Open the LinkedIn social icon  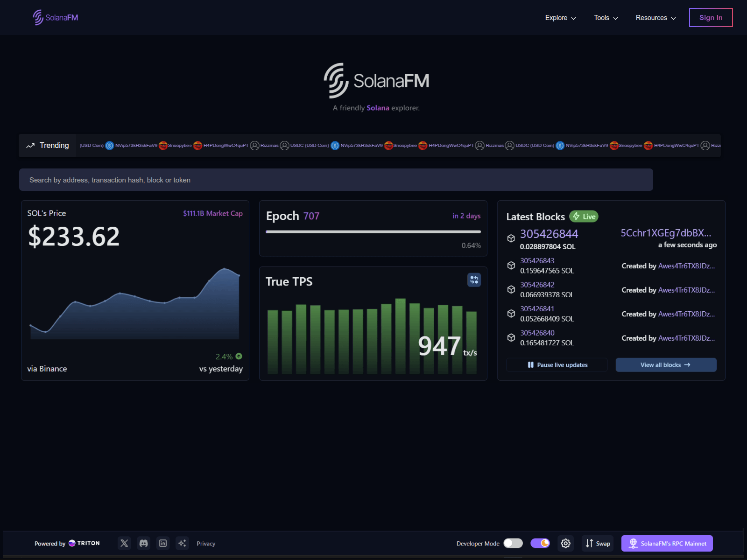coord(163,543)
